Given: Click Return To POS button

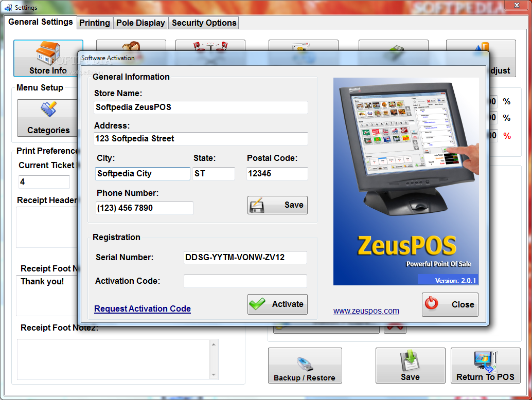Looking at the screenshot, I should 485,366.
